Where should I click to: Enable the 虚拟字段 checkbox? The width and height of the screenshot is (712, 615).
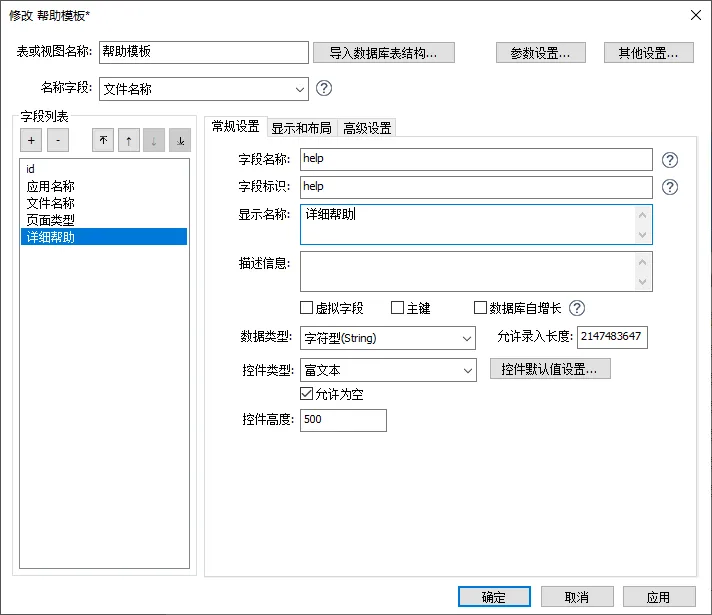click(x=307, y=309)
